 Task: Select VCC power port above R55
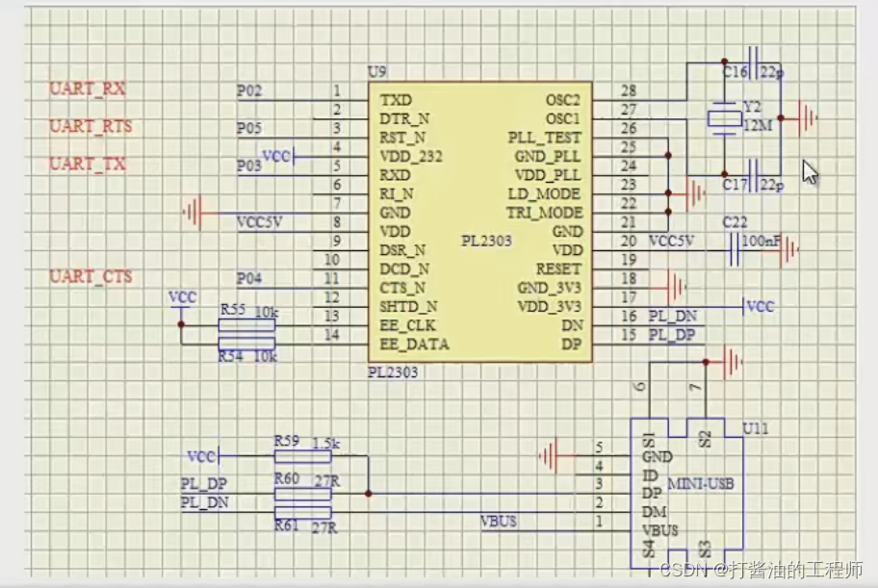click(x=182, y=299)
